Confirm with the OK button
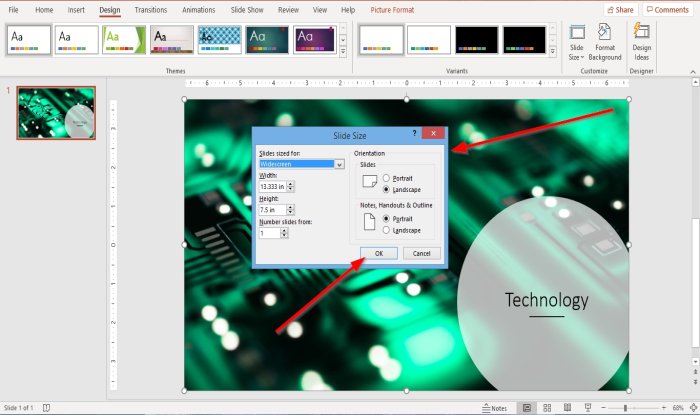Screen dimensions: 700x415 point(379,253)
